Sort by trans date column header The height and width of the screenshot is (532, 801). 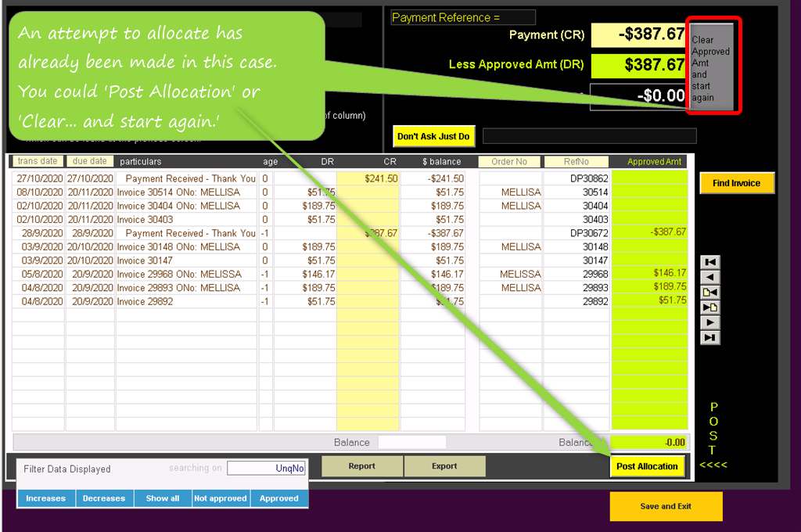[x=38, y=161]
